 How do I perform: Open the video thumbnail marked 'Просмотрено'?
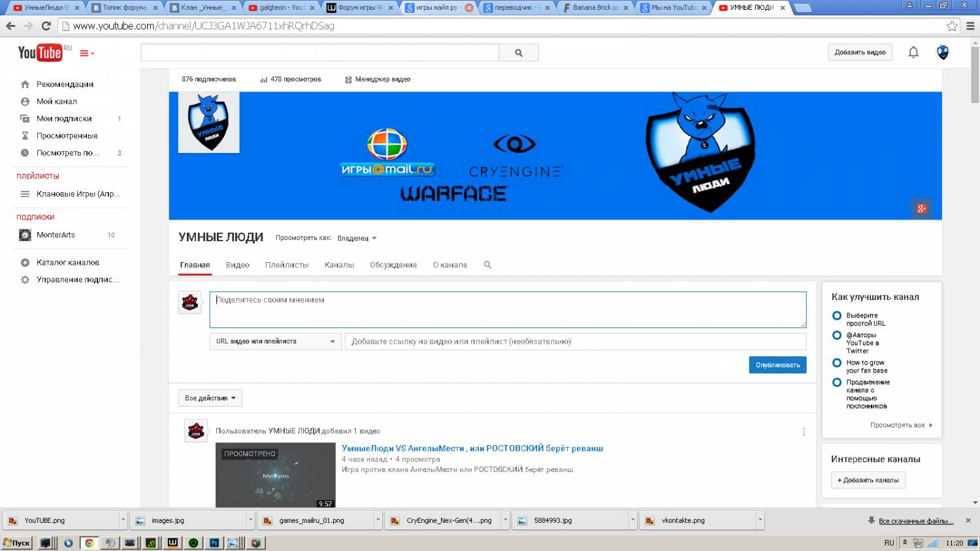pyautogui.click(x=275, y=475)
